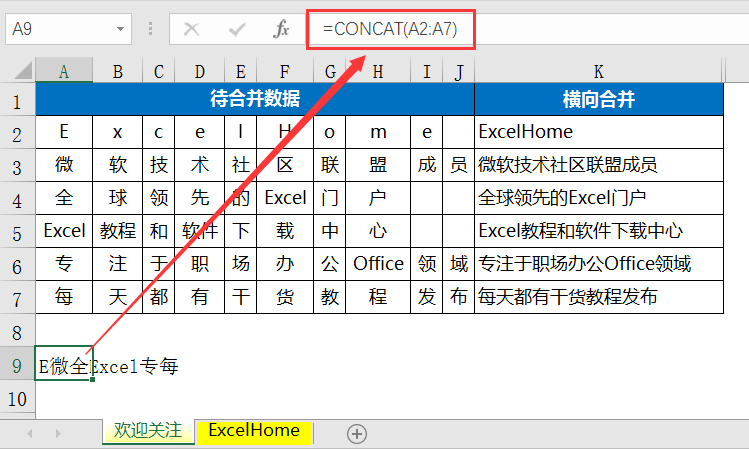Select row 6 header
This screenshot has width=749, height=449.
(17, 264)
